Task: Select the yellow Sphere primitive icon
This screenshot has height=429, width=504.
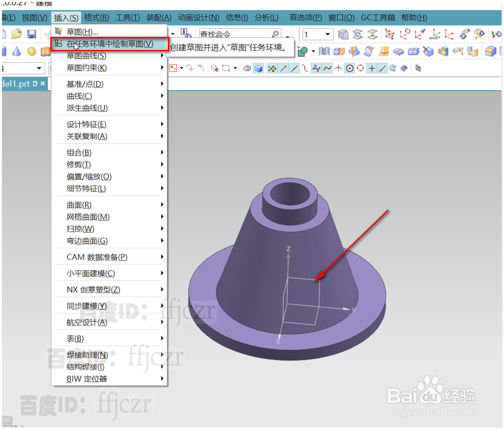Action: coord(31,51)
